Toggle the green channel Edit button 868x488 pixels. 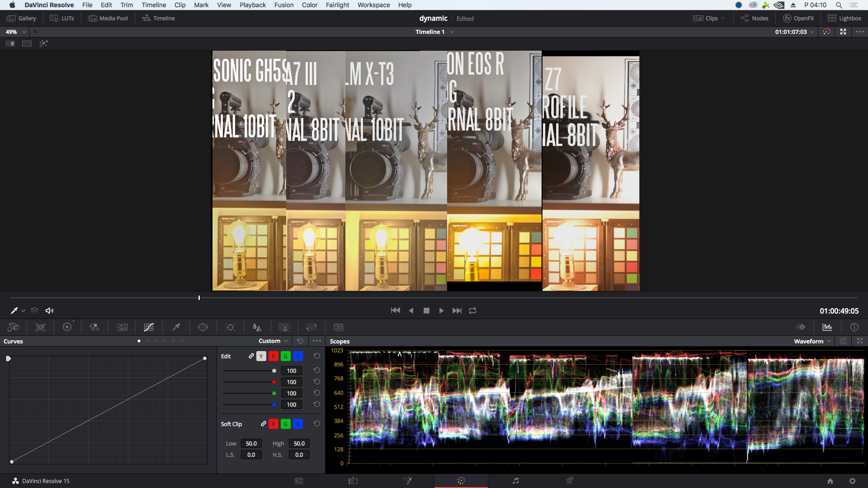tap(285, 356)
